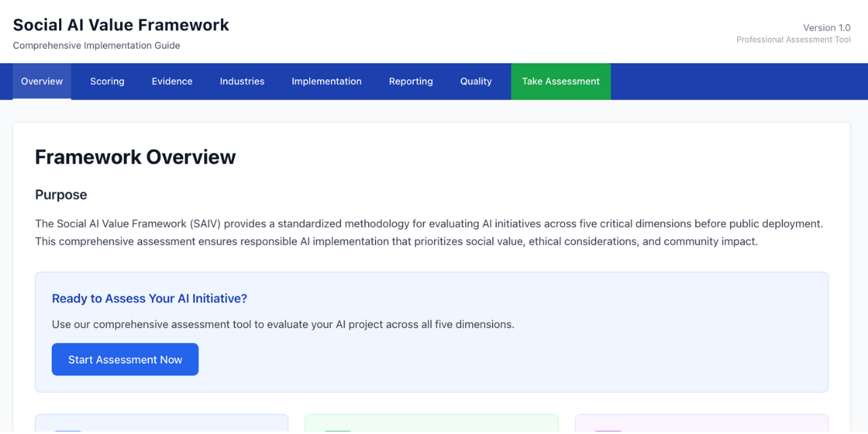The image size is (868, 434).
Task: Click the Purpose section heading
Action: pos(61,195)
